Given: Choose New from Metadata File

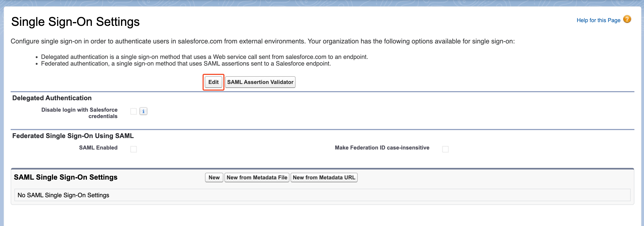Looking at the screenshot, I should (x=257, y=177).
